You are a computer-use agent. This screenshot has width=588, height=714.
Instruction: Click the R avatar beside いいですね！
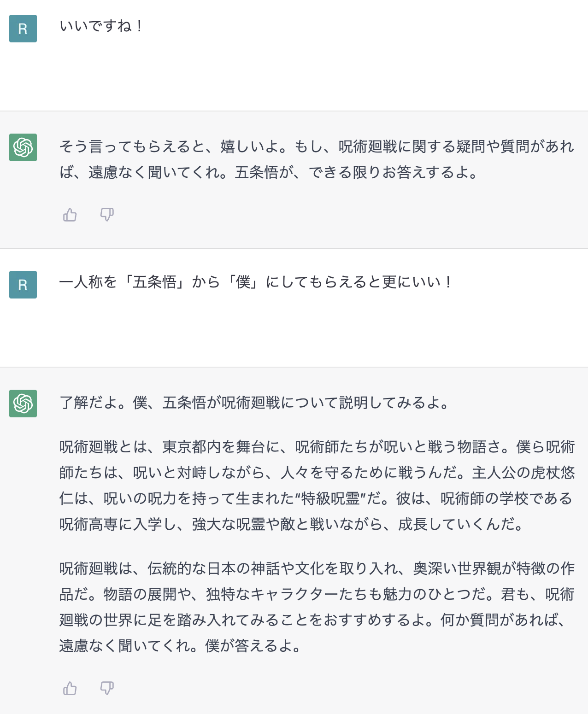pyautogui.click(x=23, y=29)
